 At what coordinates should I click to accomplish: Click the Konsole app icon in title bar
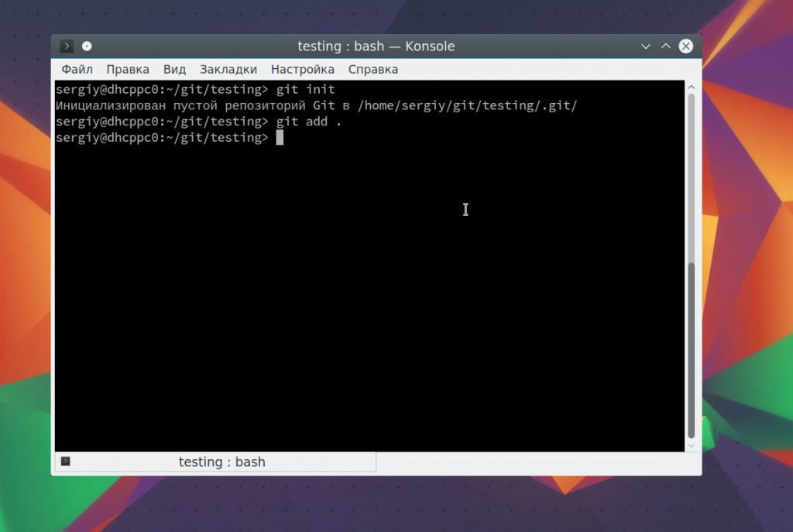coord(67,46)
